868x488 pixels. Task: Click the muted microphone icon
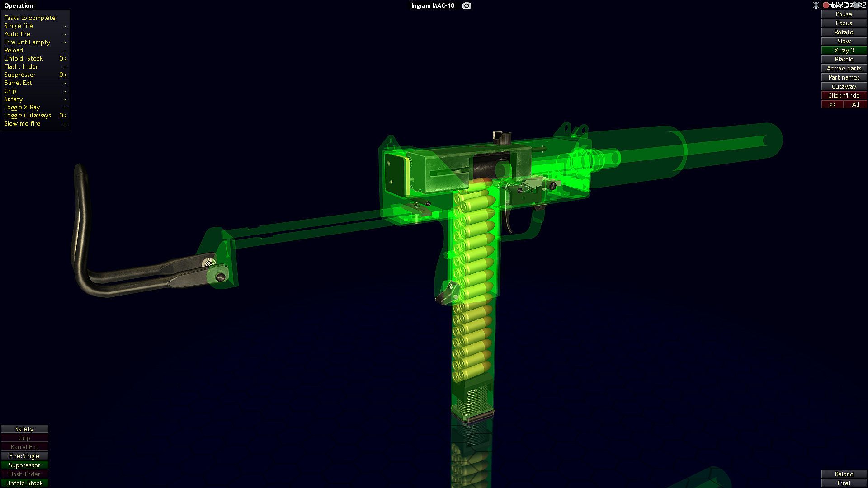[816, 5]
